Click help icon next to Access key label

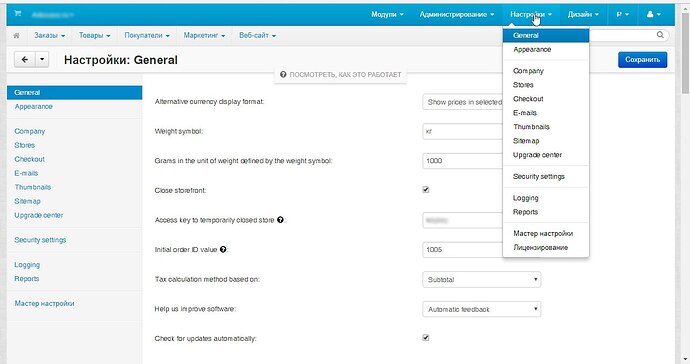(280, 220)
